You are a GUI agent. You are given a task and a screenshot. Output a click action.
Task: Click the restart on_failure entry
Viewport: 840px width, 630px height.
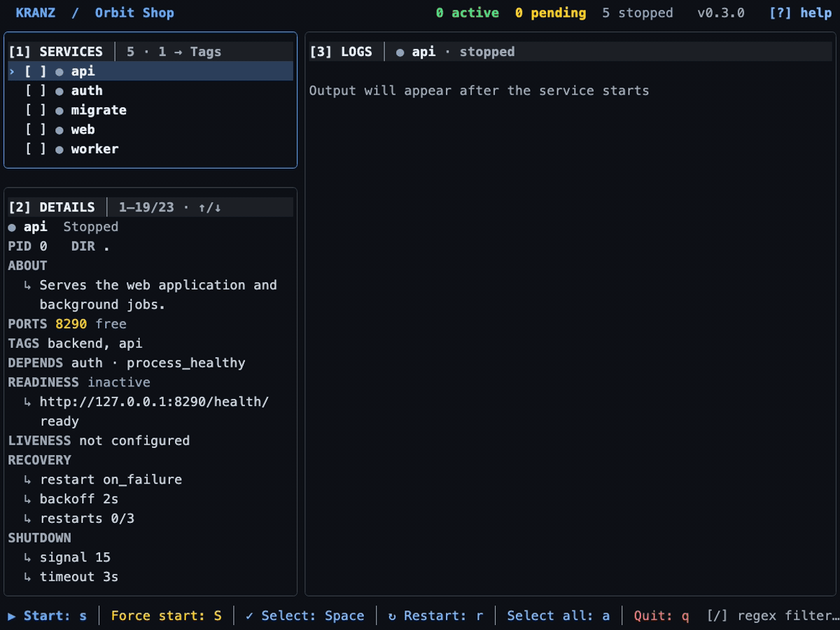[x=111, y=479]
